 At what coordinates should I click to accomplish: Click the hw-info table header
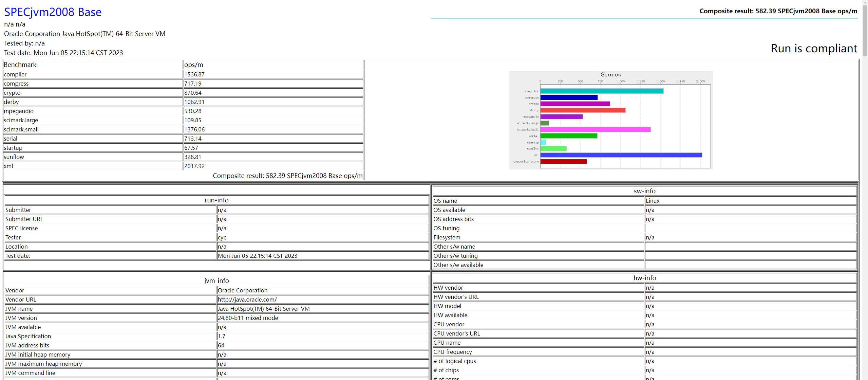644,278
